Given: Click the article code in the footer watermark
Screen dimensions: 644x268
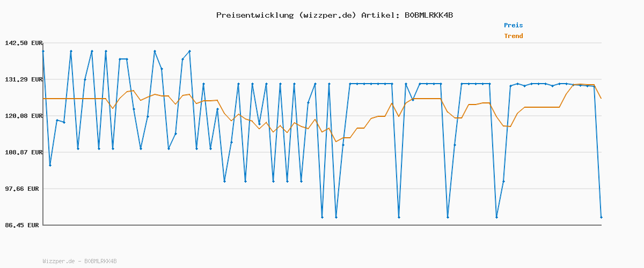Looking at the screenshot, I should point(100,261).
